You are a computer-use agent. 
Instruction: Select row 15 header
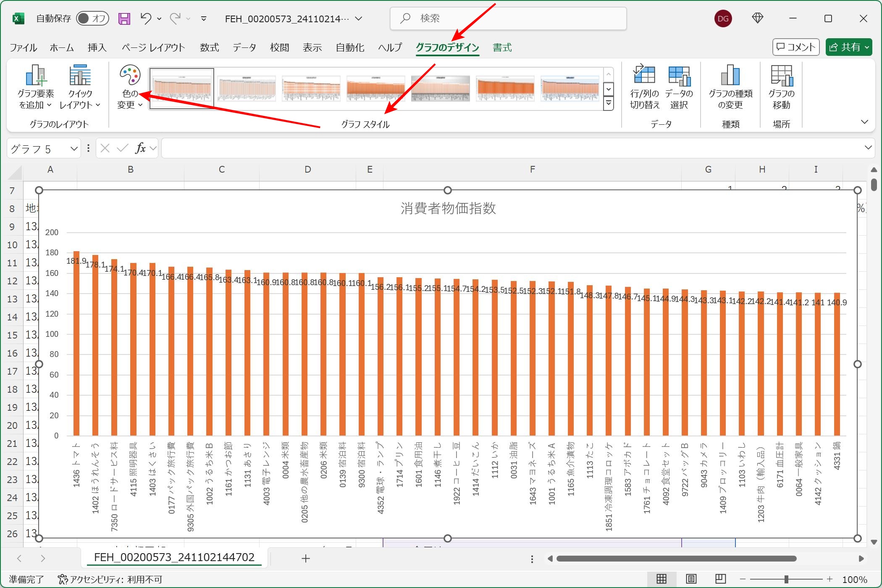click(x=13, y=335)
